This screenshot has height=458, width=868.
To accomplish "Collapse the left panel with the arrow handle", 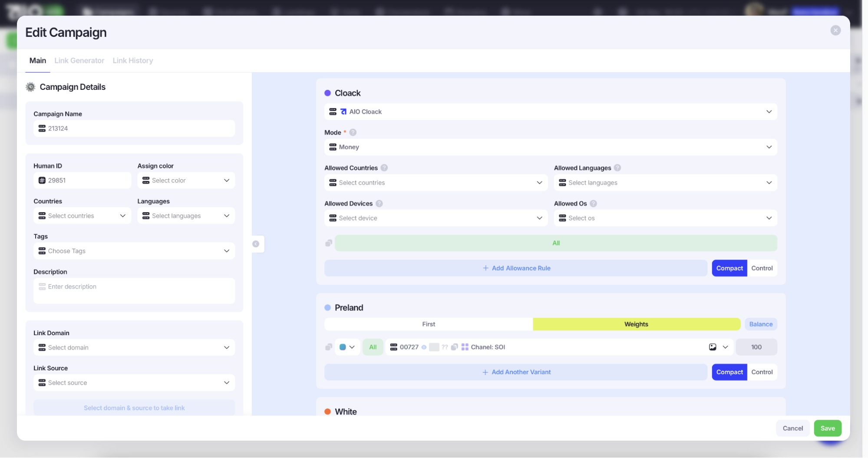I will [x=256, y=244].
